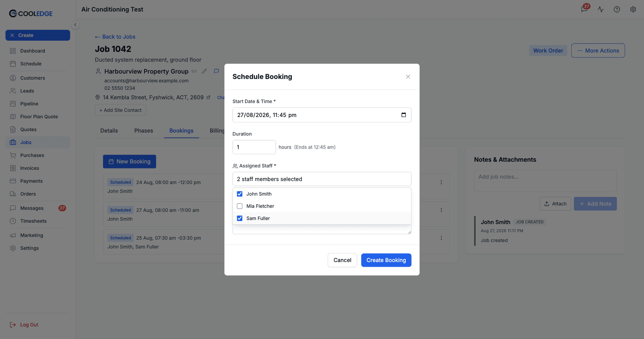Go to Dashboard in the sidebar
This screenshot has width=644, height=339.
click(38, 51)
